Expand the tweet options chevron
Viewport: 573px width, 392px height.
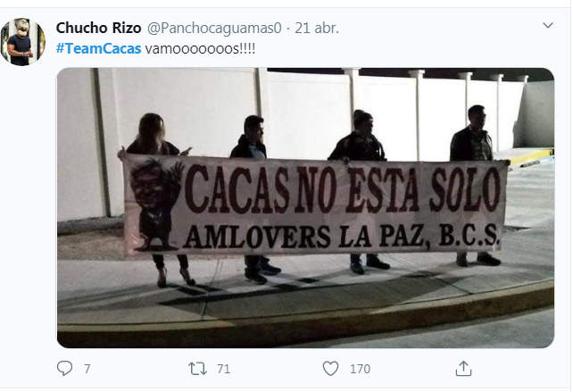pos(548,25)
